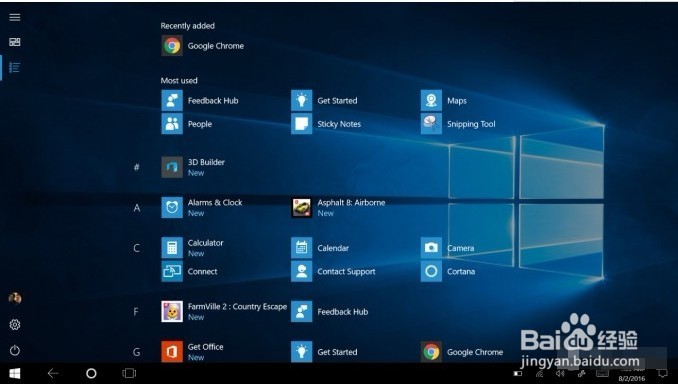Open the Action Center notifications icon
Viewport: 678px width, 385px height.
coord(662,373)
